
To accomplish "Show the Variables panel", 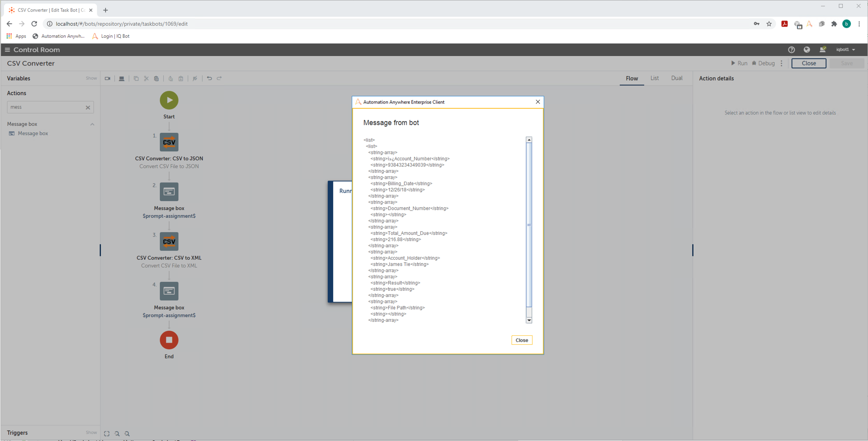I will pos(91,78).
